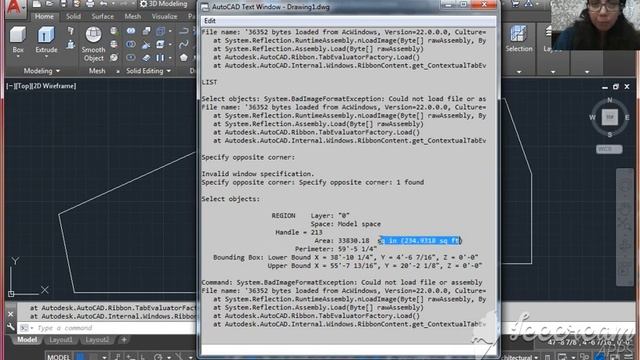Click the Smooth Object mesh tool
Image resolution: width=640 pixels, height=360 pixels.
point(93,44)
